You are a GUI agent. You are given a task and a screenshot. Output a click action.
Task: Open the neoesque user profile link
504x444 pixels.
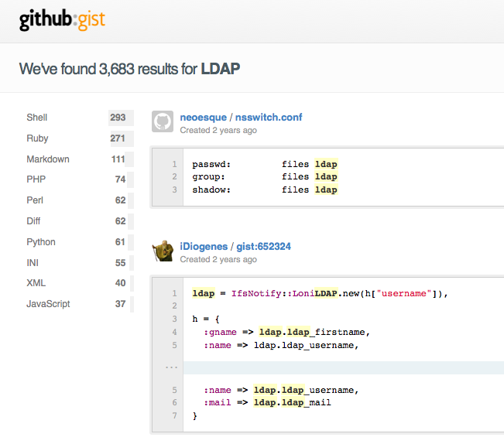203,117
